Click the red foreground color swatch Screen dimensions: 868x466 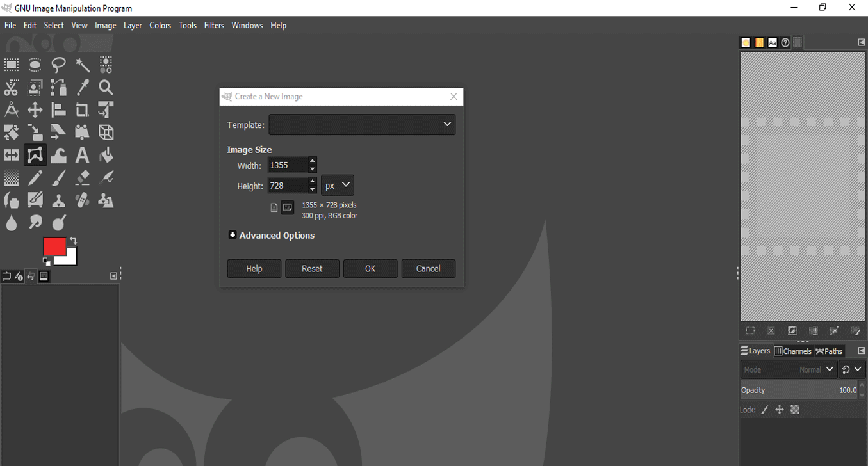54,245
